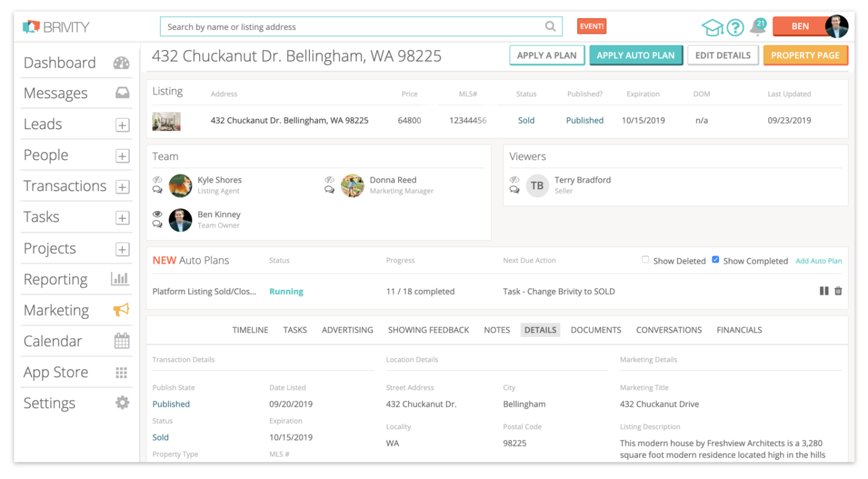The height and width of the screenshot is (479, 868).
Task: Click the listing property thumbnail photo
Action: 166,120
